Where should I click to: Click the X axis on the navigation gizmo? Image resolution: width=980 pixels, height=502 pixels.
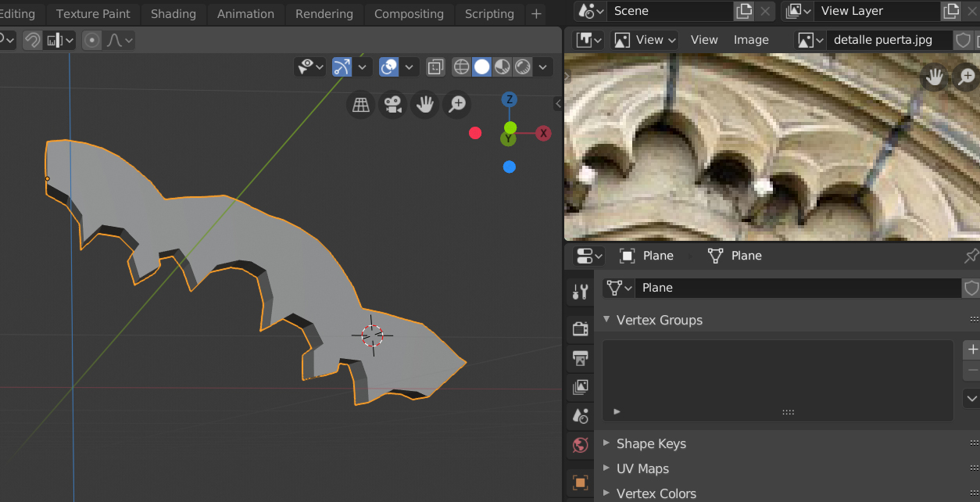tap(543, 133)
